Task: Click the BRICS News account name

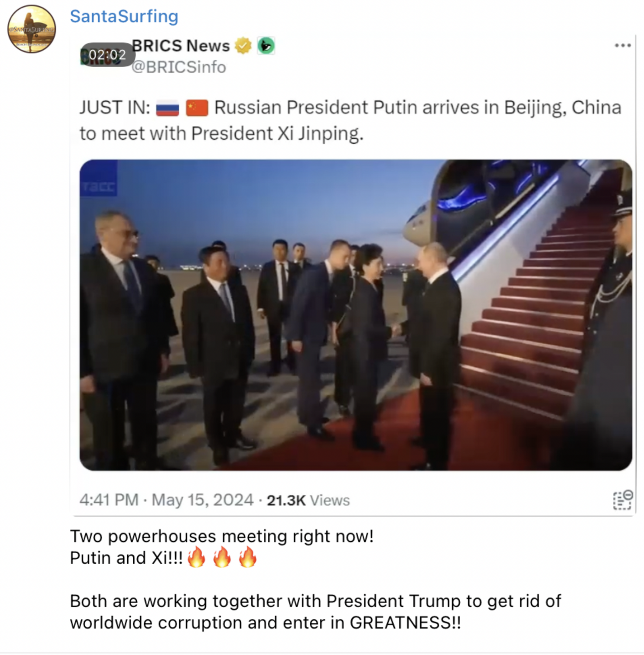Action: coord(180,45)
